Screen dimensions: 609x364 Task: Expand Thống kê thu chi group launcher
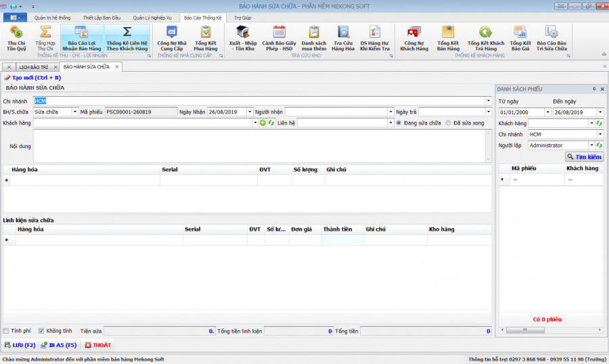point(149,56)
